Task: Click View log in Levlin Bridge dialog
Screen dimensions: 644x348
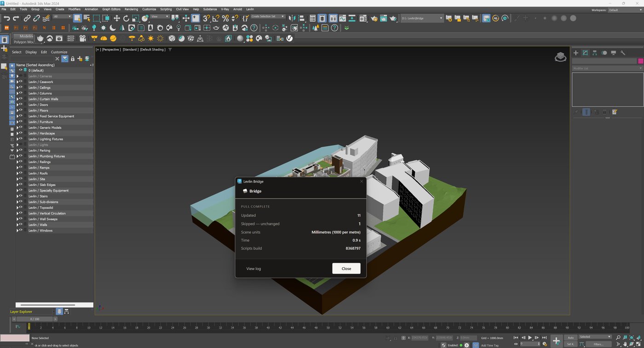Action: pyautogui.click(x=253, y=269)
